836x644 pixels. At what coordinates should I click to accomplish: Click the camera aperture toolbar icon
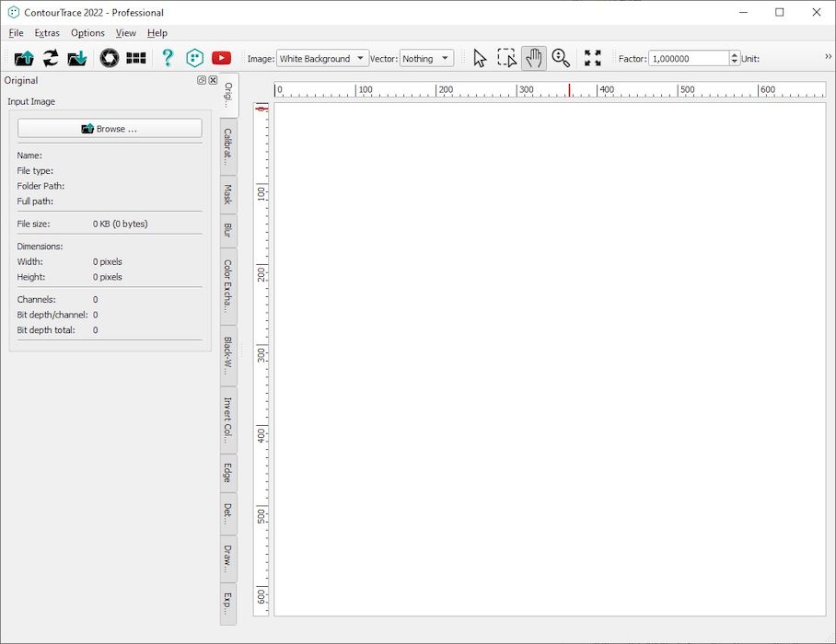pyautogui.click(x=110, y=58)
